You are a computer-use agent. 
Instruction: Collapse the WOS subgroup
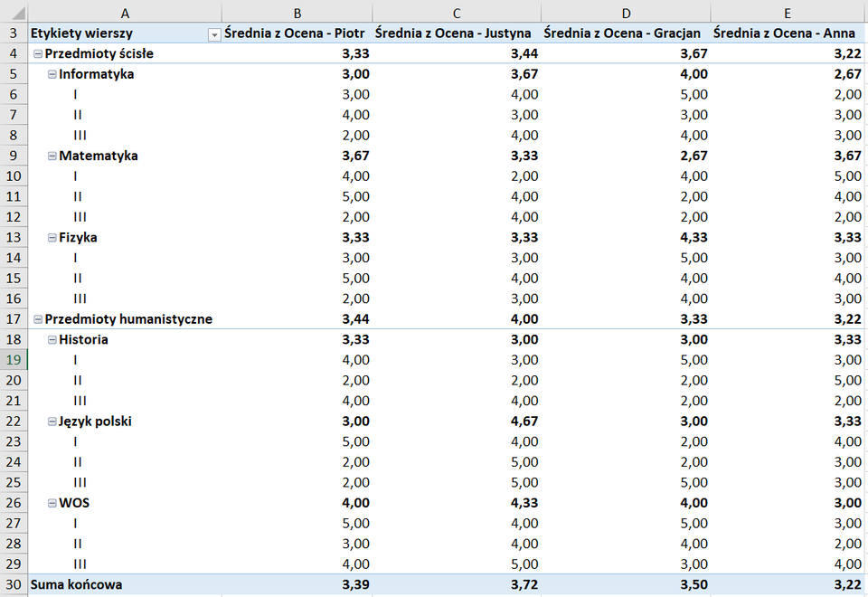click(52, 503)
